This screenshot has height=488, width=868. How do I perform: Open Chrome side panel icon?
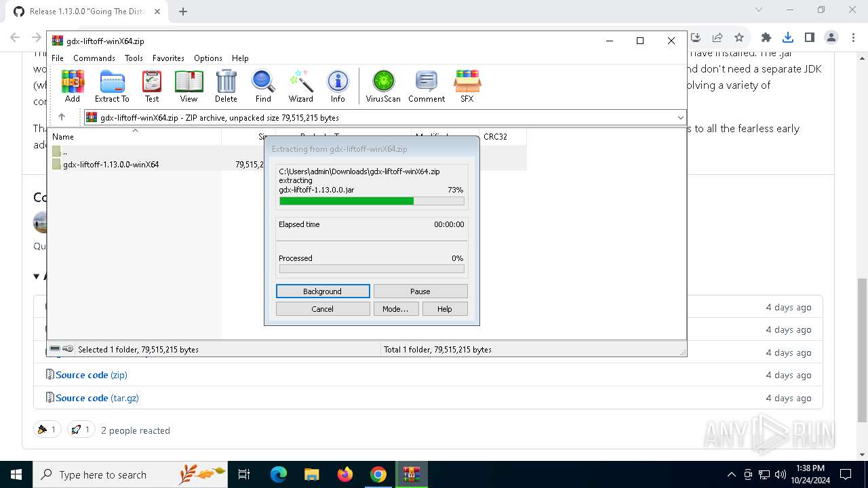[x=810, y=37]
